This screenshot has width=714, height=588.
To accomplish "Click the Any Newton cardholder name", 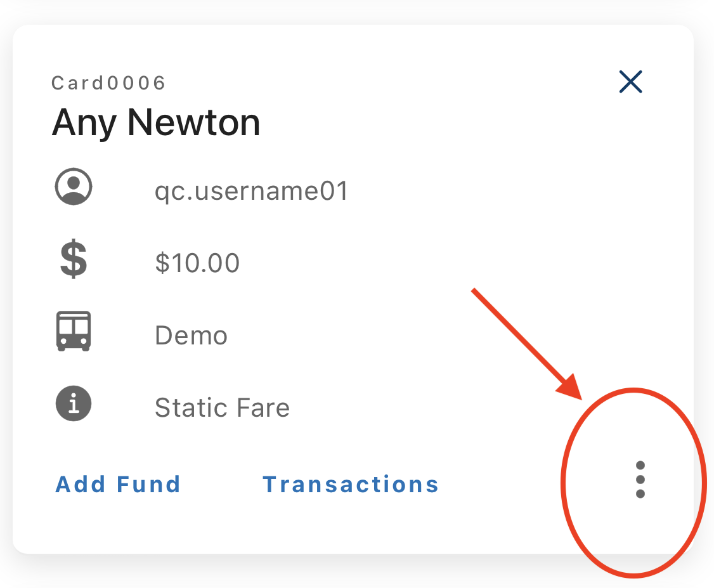I will pos(156,123).
